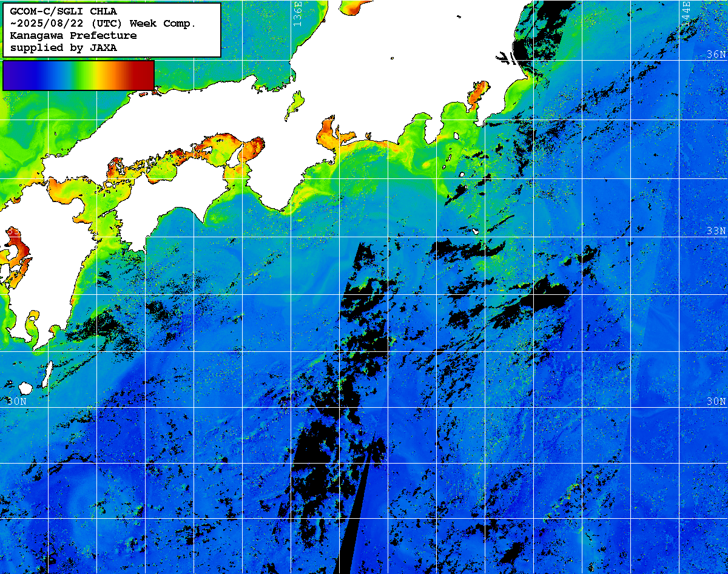The height and width of the screenshot is (574, 728).
Task: Click the "30N" latitude label at right edge
Action: [x=716, y=401]
